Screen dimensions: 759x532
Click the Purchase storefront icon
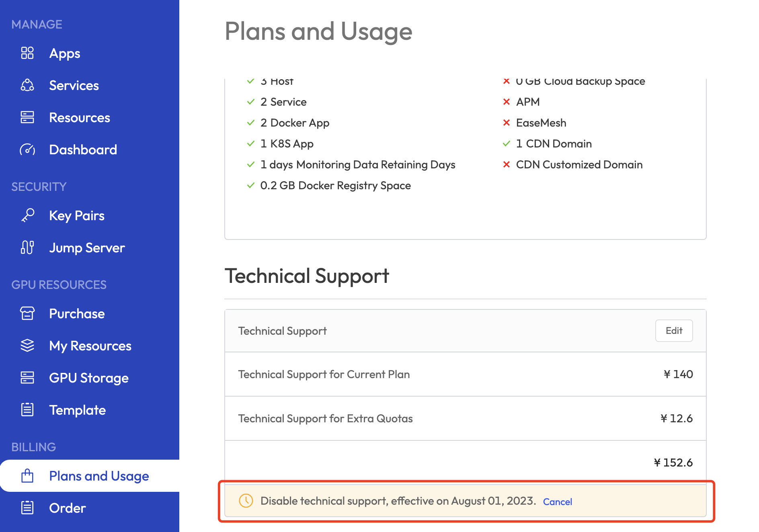pos(27,313)
